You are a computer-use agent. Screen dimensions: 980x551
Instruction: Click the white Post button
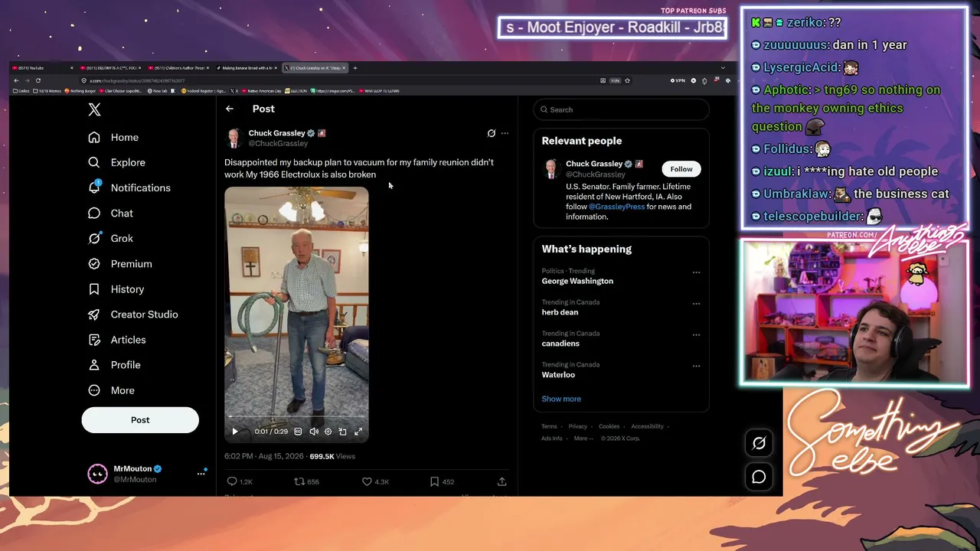[140, 420]
